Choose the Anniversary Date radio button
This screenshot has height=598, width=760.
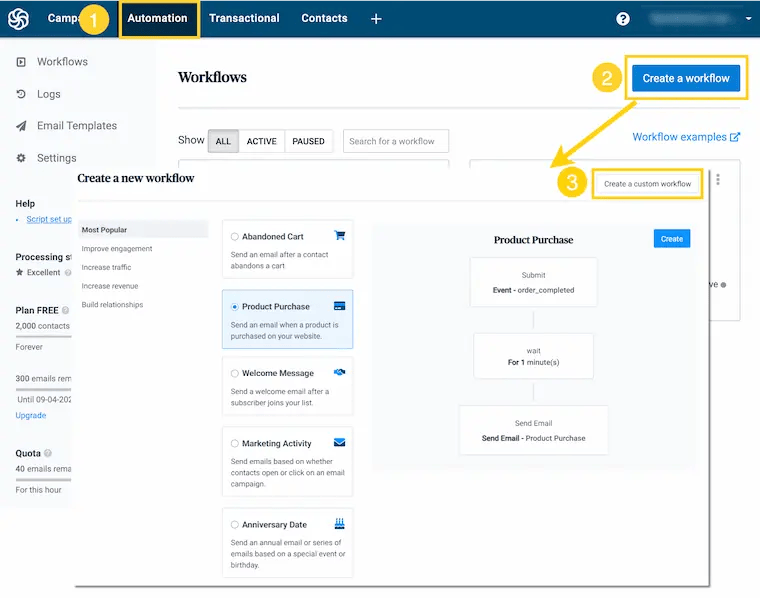[235, 524]
